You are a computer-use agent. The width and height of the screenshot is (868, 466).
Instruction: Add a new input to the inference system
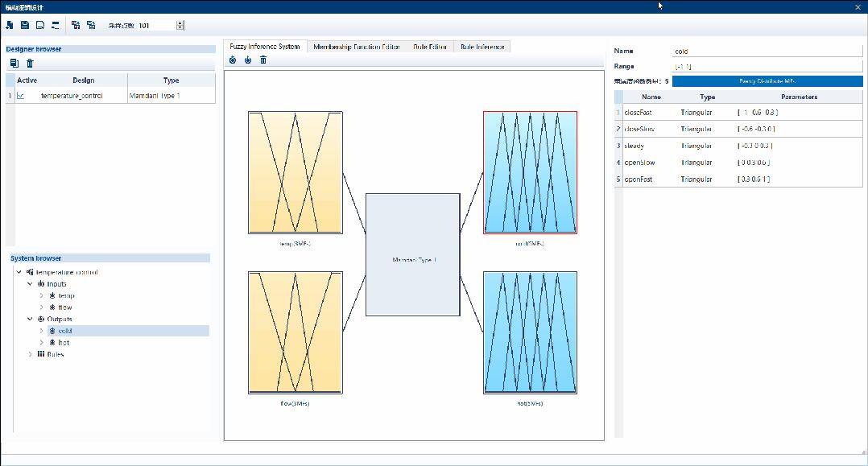coord(233,59)
